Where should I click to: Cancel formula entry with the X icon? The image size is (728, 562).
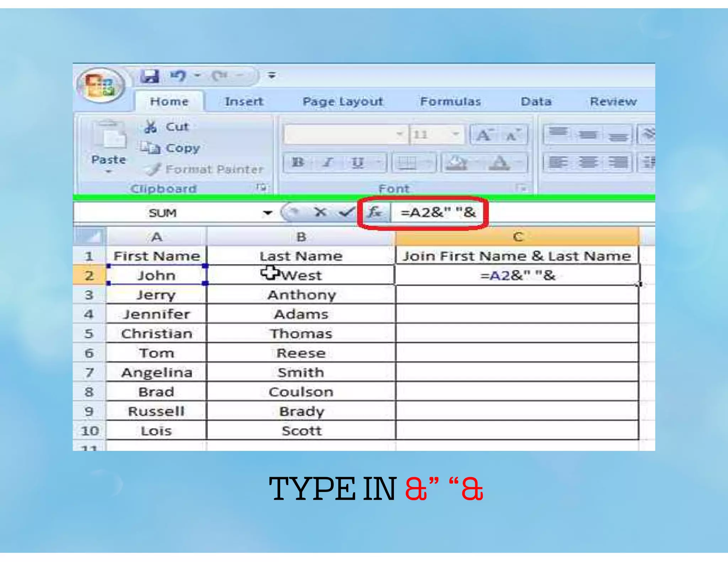[320, 212]
